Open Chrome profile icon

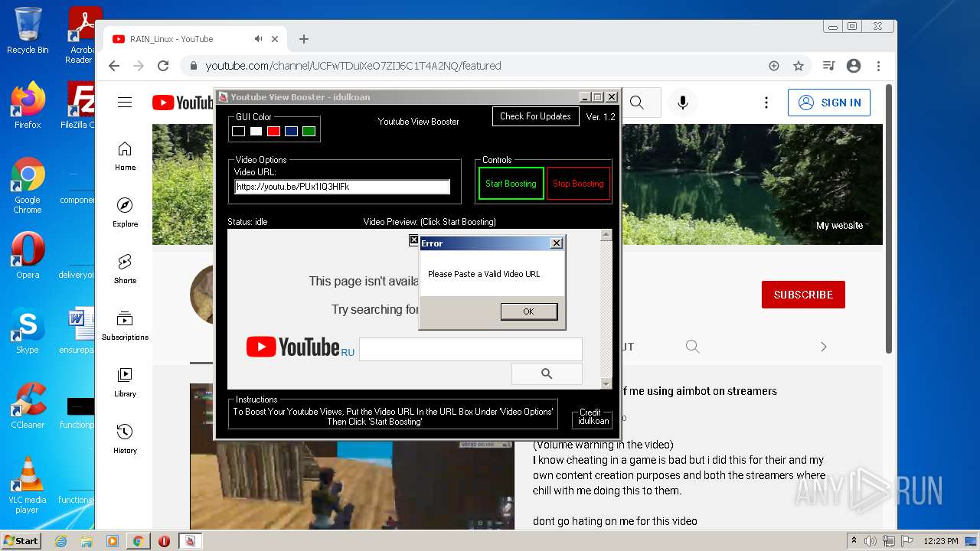coord(854,66)
